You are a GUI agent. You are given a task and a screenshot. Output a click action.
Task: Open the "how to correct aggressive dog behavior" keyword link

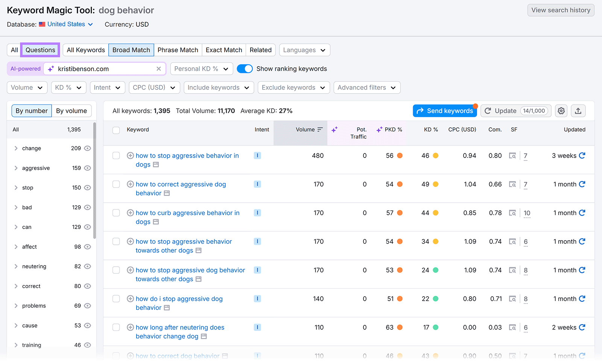click(181, 184)
